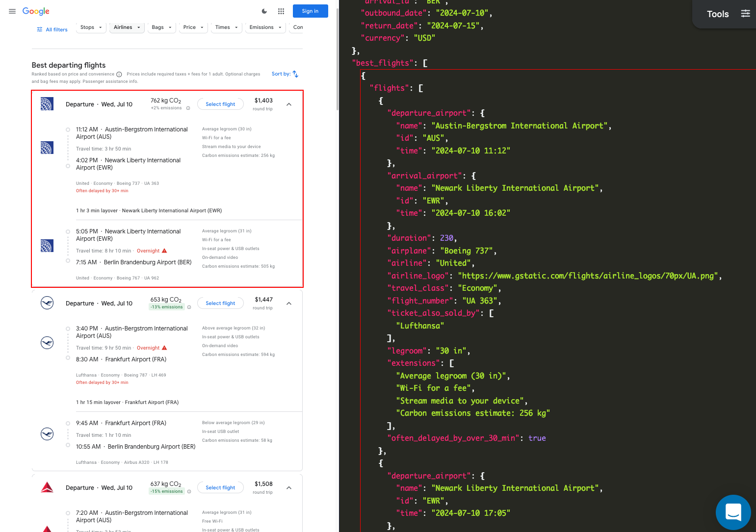Click the "Often delayed by 30+ min" under UA 363

102,191
